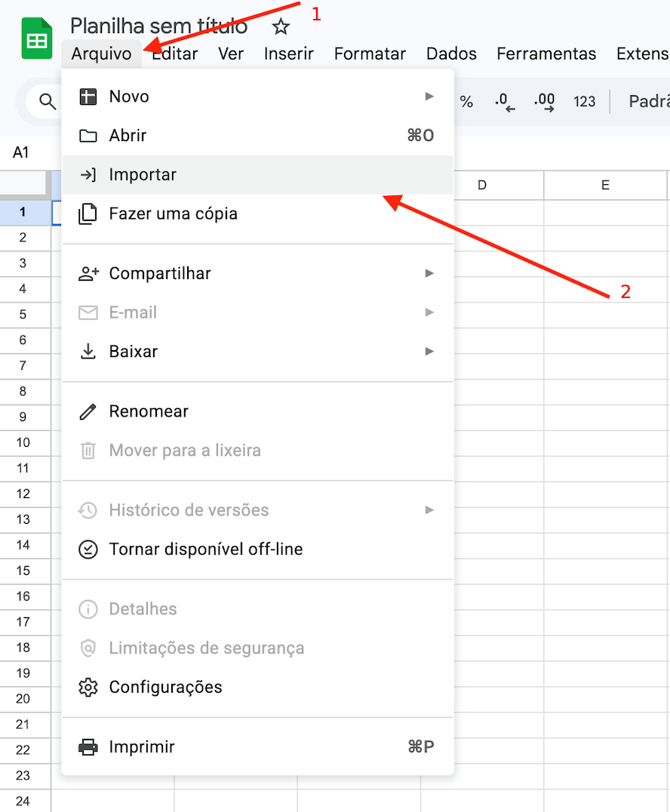Expand the Baixar submenu arrow

pyautogui.click(x=429, y=351)
